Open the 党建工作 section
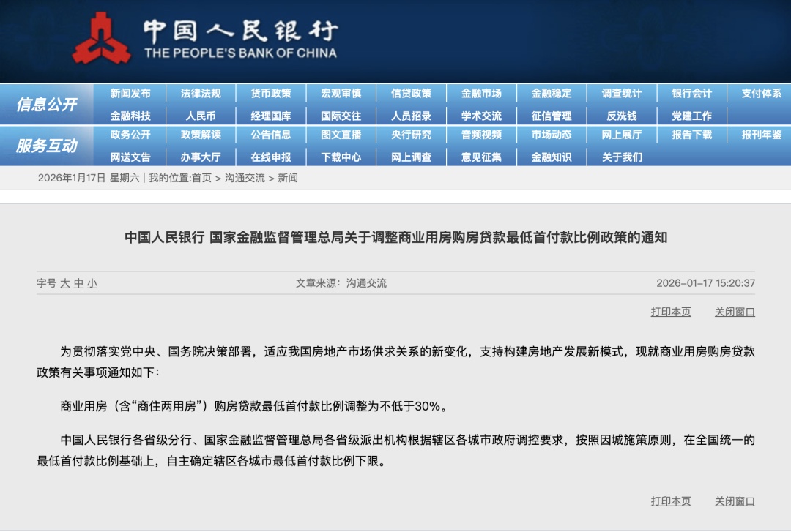 [x=691, y=116]
